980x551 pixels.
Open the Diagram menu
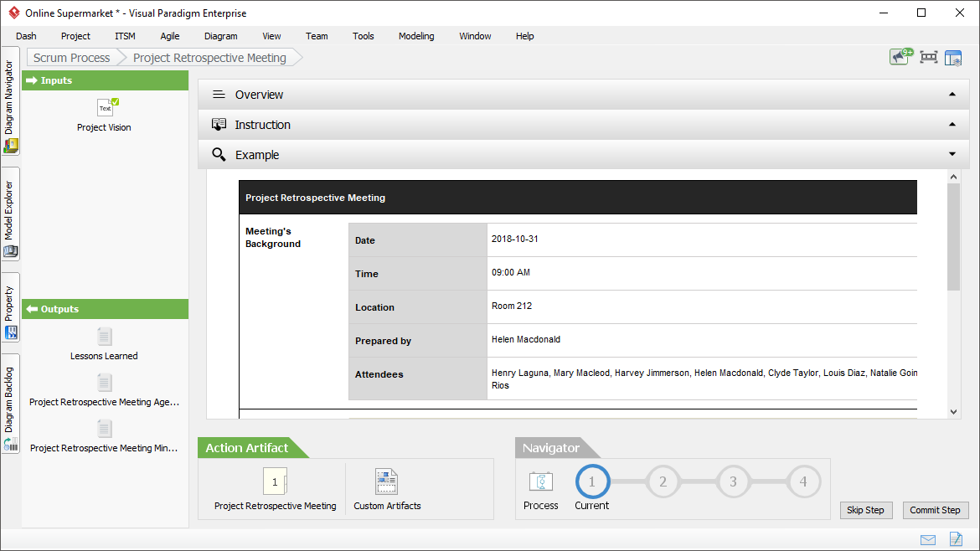[x=220, y=36]
